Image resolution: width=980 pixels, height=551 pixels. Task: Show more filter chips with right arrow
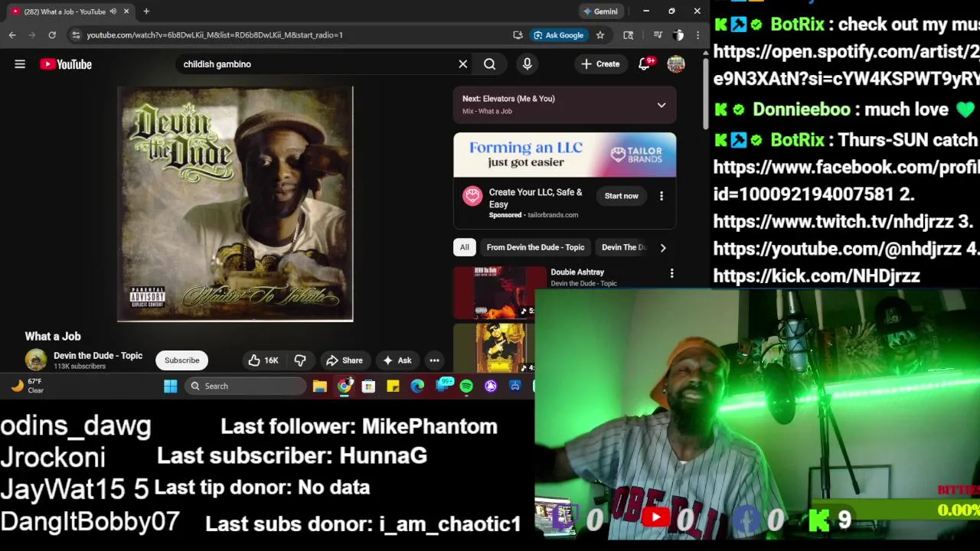[663, 248]
